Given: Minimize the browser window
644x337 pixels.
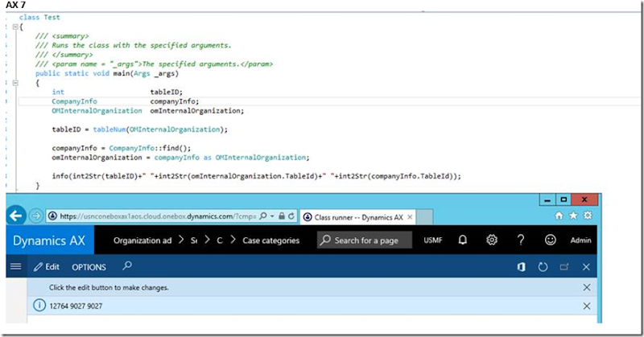Looking at the screenshot, I should pyautogui.click(x=547, y=200).
